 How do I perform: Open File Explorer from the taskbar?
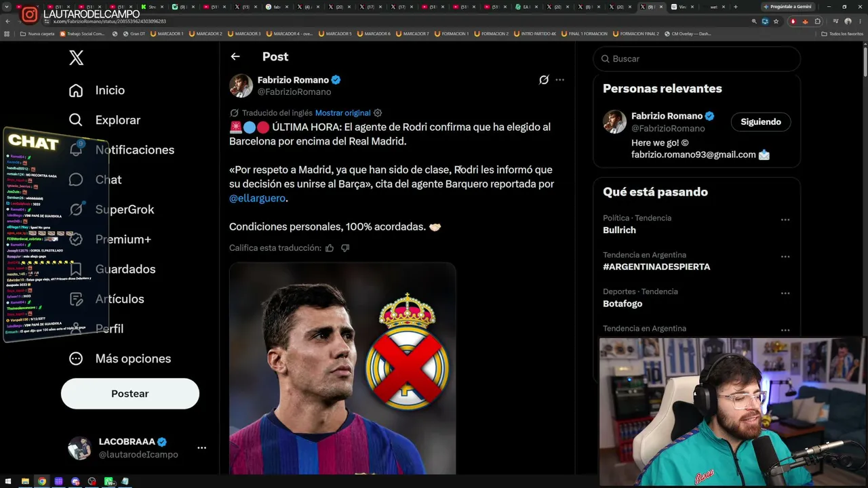[25, 481]
